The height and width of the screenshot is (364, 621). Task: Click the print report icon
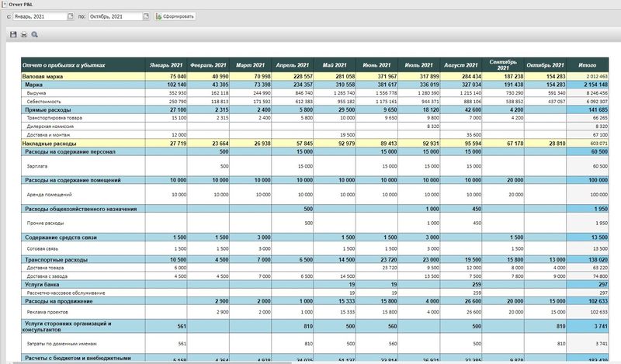click(24, 34)
